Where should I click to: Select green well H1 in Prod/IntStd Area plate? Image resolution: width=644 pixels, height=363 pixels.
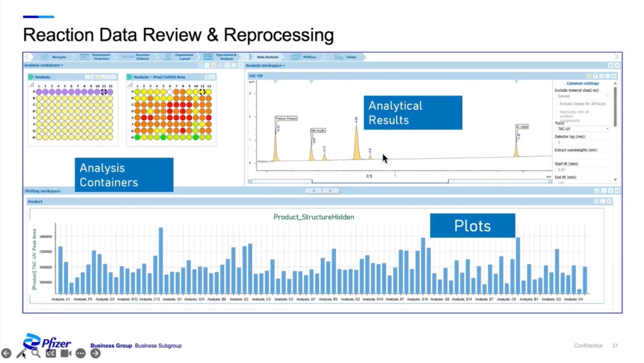tap(138, 137)
